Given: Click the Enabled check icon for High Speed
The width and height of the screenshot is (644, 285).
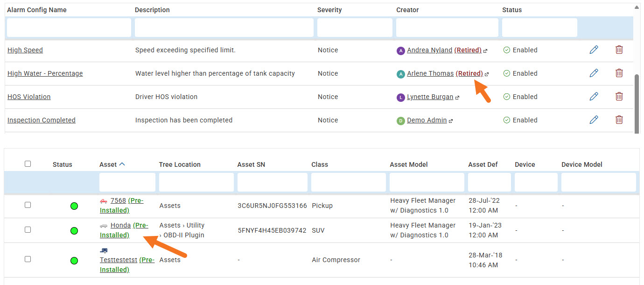Looking at the screenshot, I should pos(506,50).
